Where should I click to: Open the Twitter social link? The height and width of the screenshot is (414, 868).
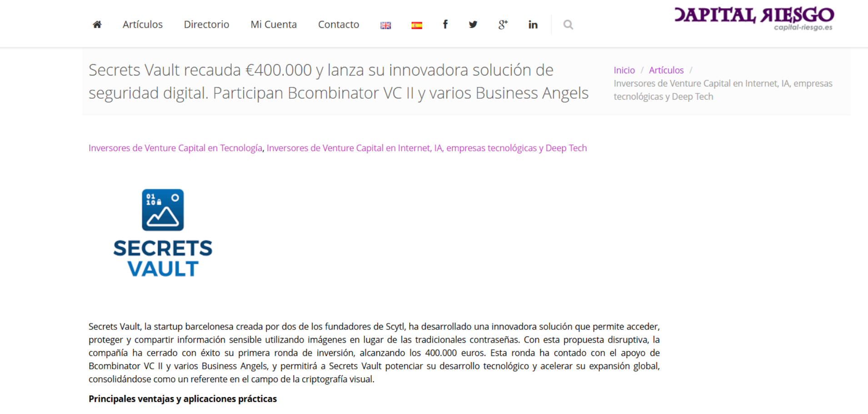(473, 25)
